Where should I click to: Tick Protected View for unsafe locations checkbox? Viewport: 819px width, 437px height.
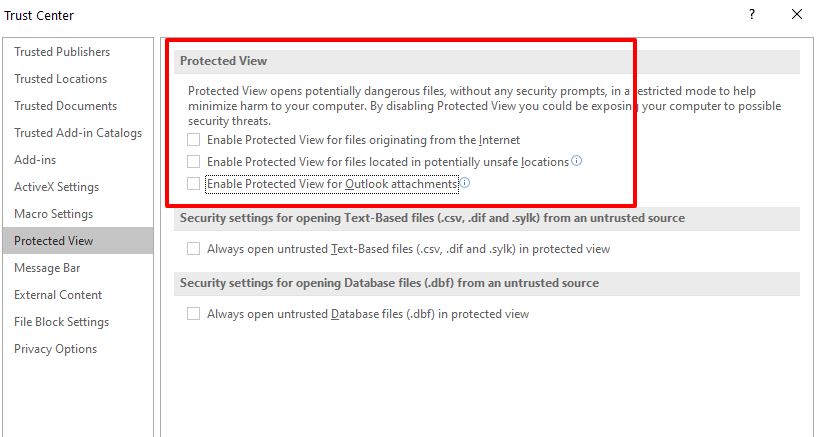click(x=194, y=162)
